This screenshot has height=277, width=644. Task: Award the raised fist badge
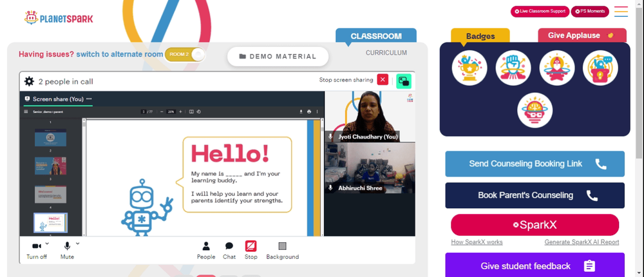coord(513,68)
